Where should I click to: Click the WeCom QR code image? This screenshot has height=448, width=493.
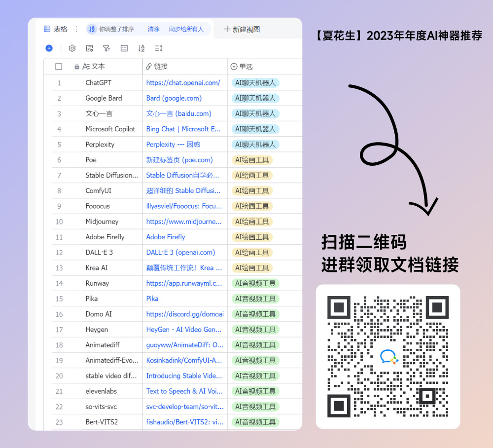pyautogui.click(x=388, y=356)
